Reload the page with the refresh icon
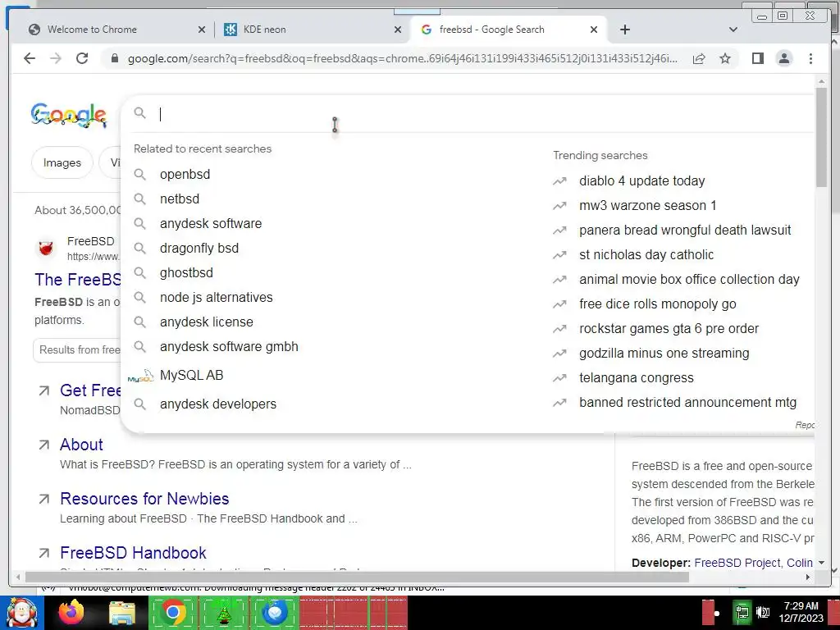 coord(82,58)
